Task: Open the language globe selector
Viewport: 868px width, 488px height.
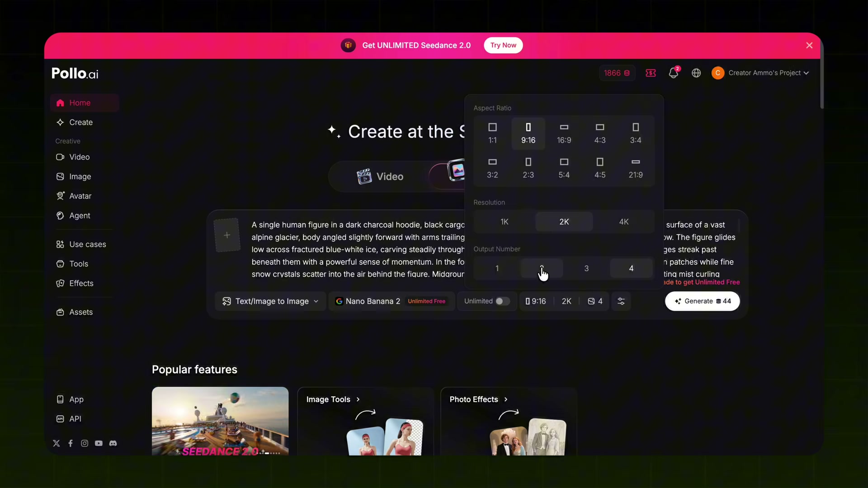Action: click(x=696, y=73)
